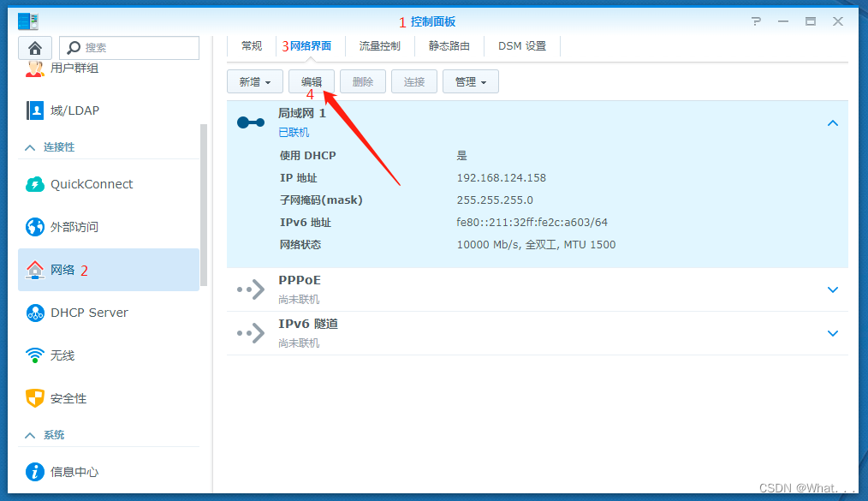Click the 编辑 button
Viewport: 868px width, 501px height.
(x=312, y=81)
